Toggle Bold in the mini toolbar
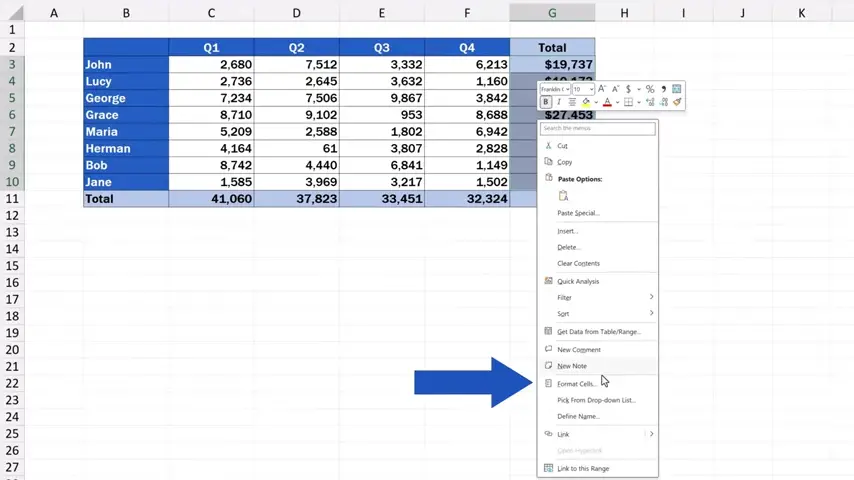 [546, 102]
